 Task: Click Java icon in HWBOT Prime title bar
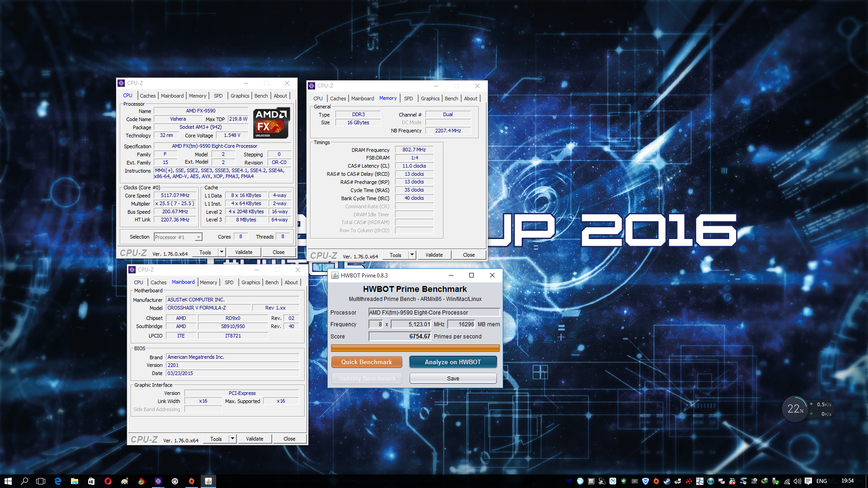(335, 275)
